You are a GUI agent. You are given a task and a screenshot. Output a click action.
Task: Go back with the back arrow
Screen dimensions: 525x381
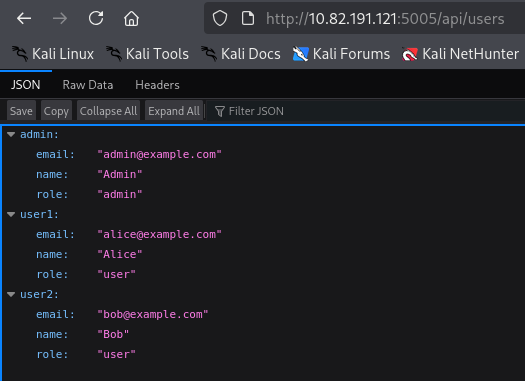coord(24,18)
